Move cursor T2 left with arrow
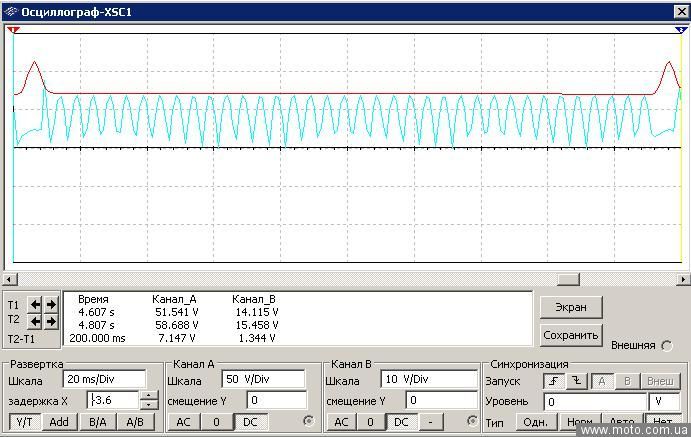This screenshot has width=691, height=437. [35, 322]
